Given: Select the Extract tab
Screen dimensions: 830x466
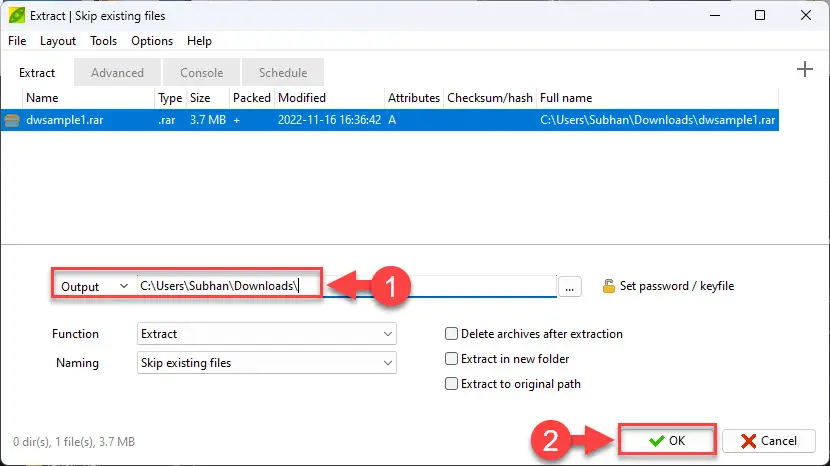Looking at the screenshot, I should (37, 73).
